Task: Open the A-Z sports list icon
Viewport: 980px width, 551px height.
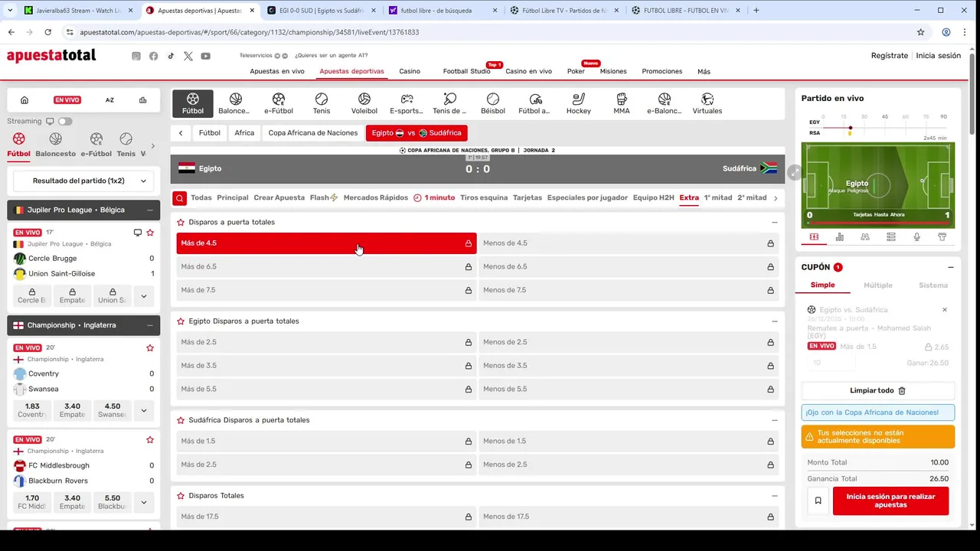Action: 109,100
